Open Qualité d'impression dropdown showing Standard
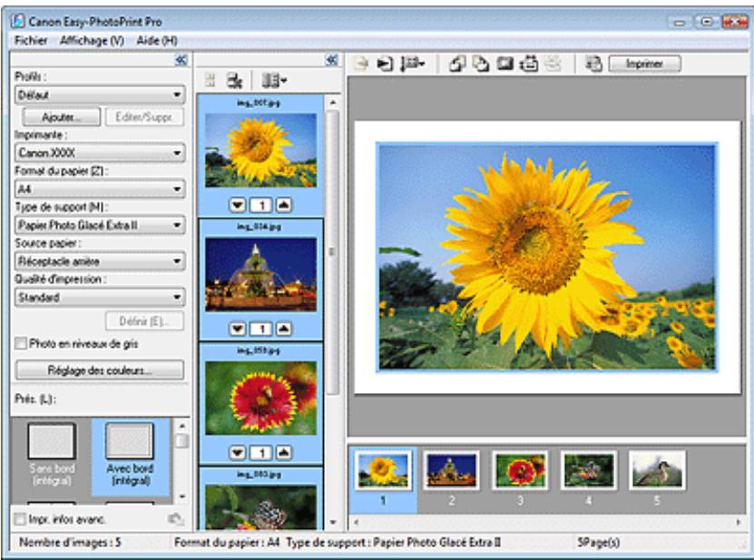Screen dimensions: 754x560 coord(100,298)
